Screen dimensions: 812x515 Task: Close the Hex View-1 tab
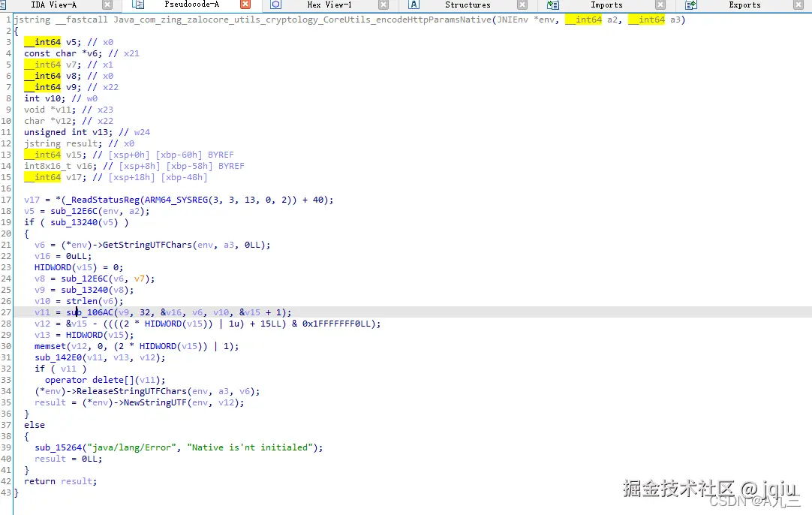point(383,5)
